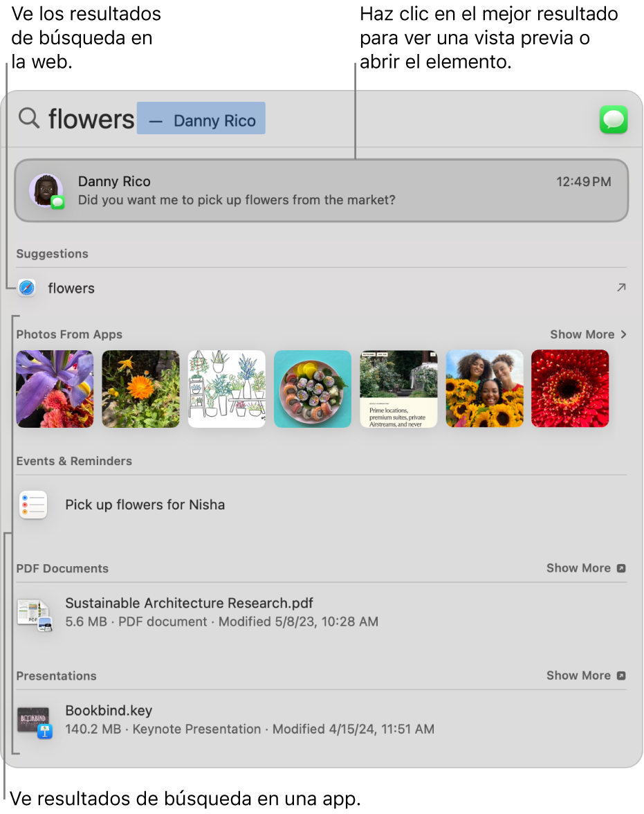The width and height of the screenshot is (644, 814).
Task: Select the purple iris photo thumbnail
Action: (55, 389)
